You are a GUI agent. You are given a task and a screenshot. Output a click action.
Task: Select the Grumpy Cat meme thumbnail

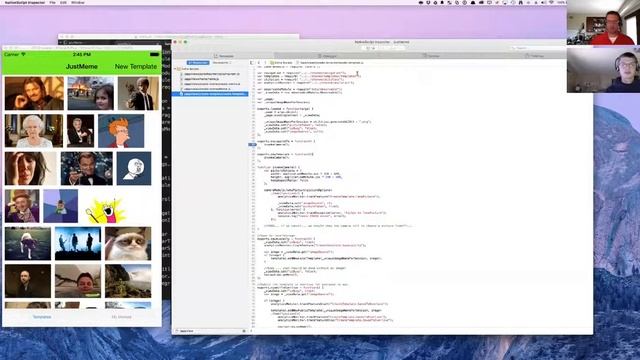point(128,244)
